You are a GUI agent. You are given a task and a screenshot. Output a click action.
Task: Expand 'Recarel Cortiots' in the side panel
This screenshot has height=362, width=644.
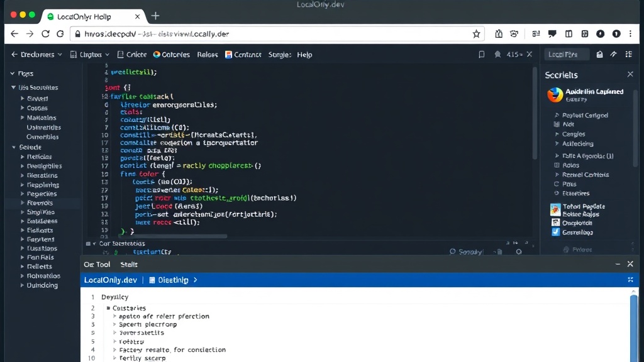tap(557, 175)
